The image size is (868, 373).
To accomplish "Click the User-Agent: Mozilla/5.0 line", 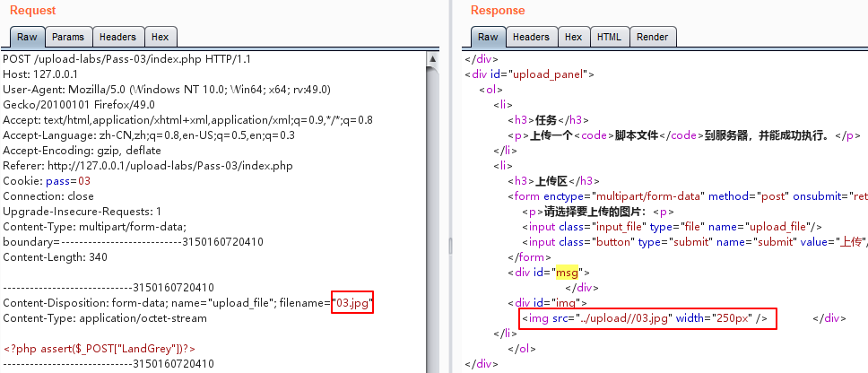I will pos(167,89).
